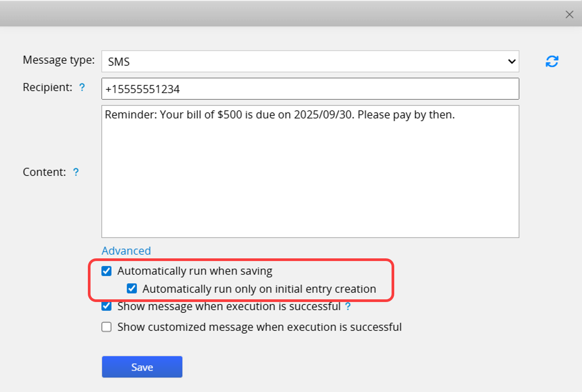Click the "Recipient:" label text

point(47,88)
